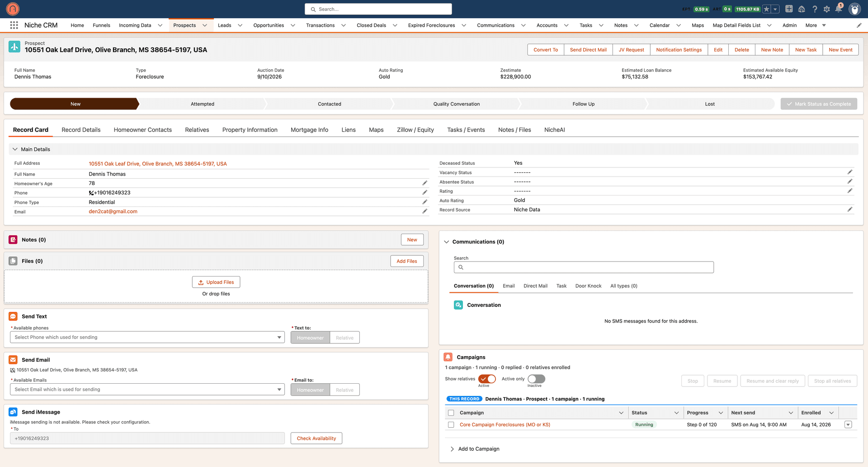
Task: Open the notifications bell icon
Action: tap(839, 9)
